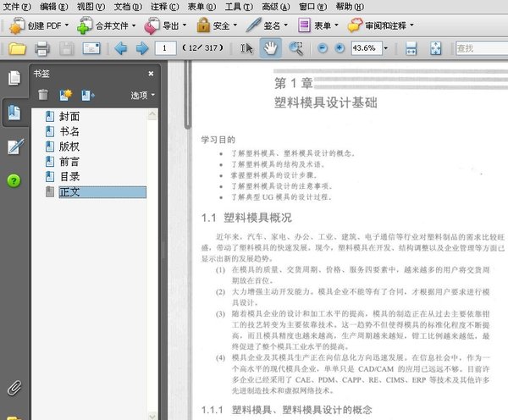Expand the 导出 dropdown
Viewport: 508px width, 420px height.
click(x=185, y=25)
